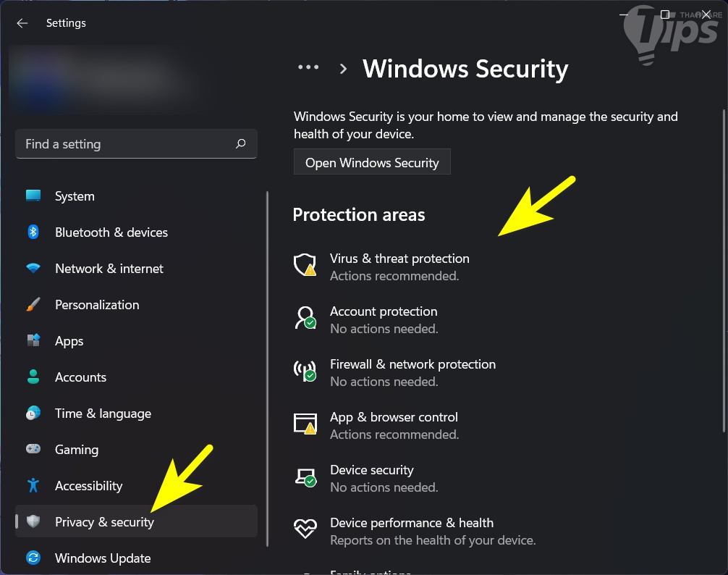Open App & browser control
Viewport: 728px width, 575px height.
point(394,418)
